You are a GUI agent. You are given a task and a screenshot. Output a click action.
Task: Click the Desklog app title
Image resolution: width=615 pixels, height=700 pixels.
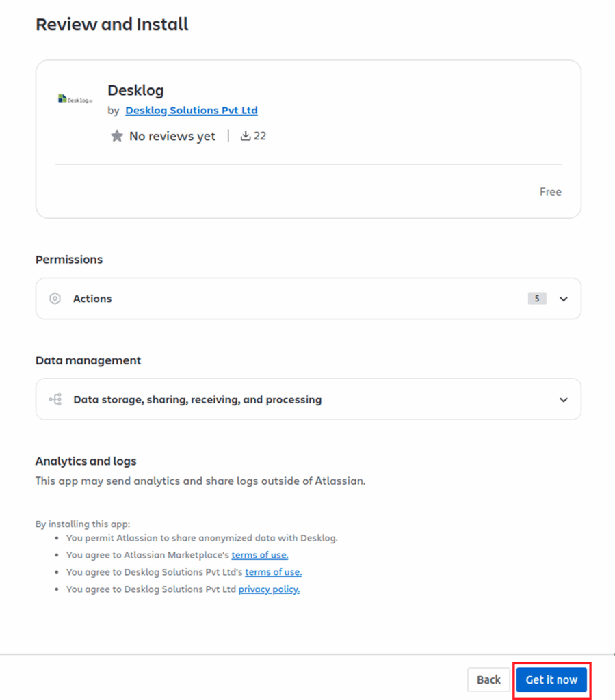[x=135, y=90]
